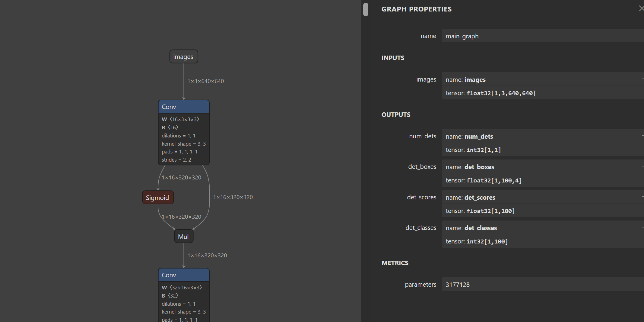The height and width of the screenshot is (322, 644).
Task: Click the images input label in panel
Action: click(x=426, y=79)
